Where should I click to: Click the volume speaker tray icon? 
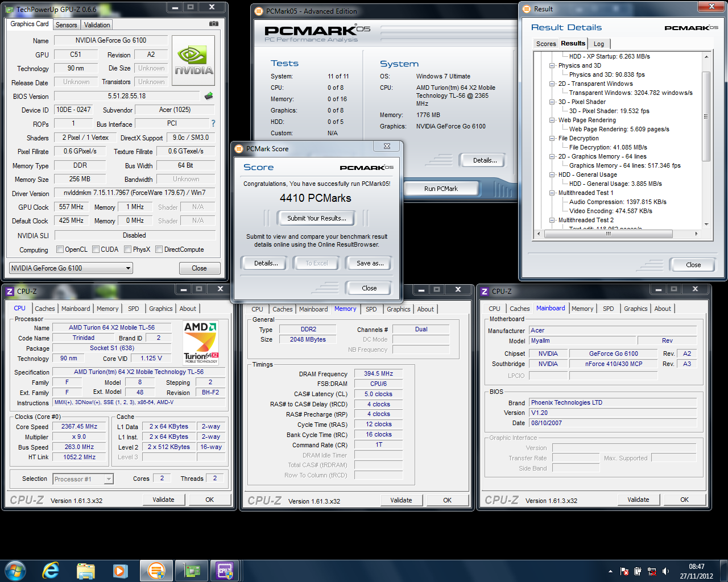[665, 571]
